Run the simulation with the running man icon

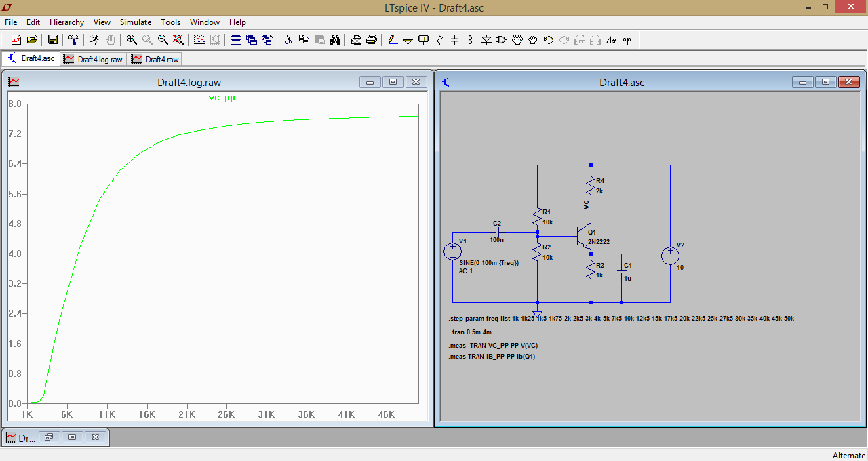tap(95, 40)
